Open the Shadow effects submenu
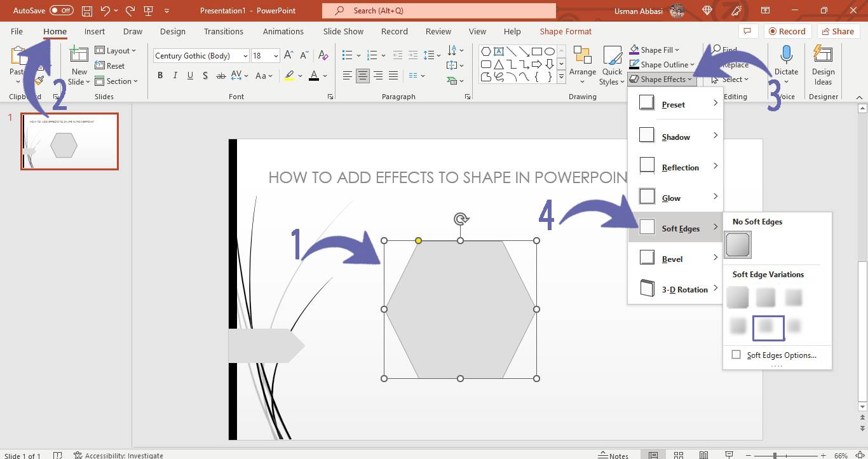The width and height of the screenshot is (868, 459). click(675, 137)
